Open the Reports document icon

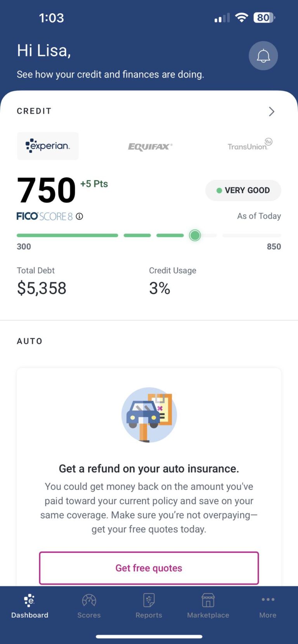(149, 600)
